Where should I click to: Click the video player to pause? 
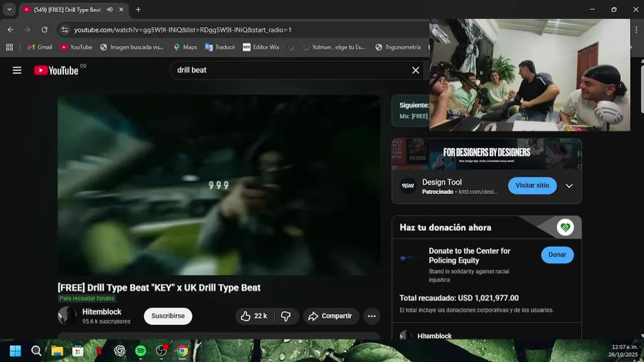(x=219, y=185)
